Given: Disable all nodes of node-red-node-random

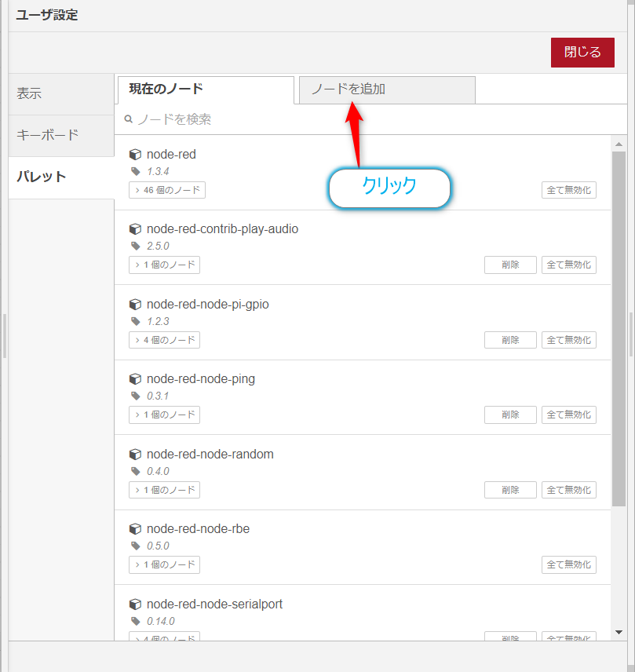Looking at the screenshot, I should pyautogui.click(x=569, y=490).
